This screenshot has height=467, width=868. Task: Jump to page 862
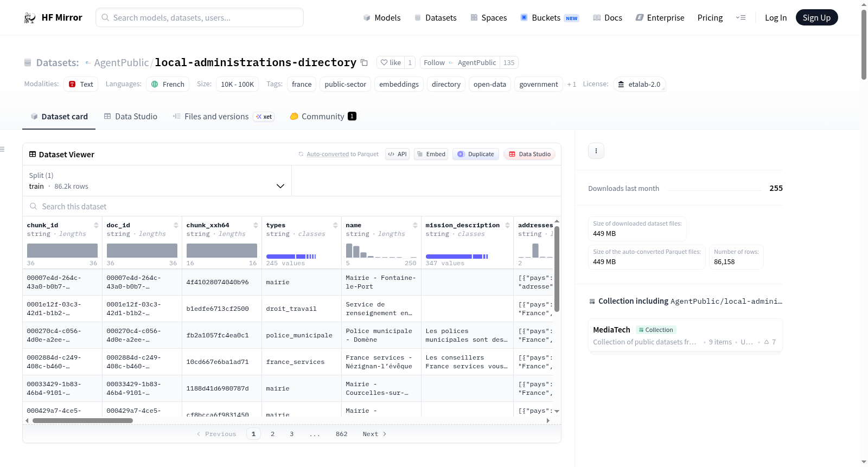(341, 434)
